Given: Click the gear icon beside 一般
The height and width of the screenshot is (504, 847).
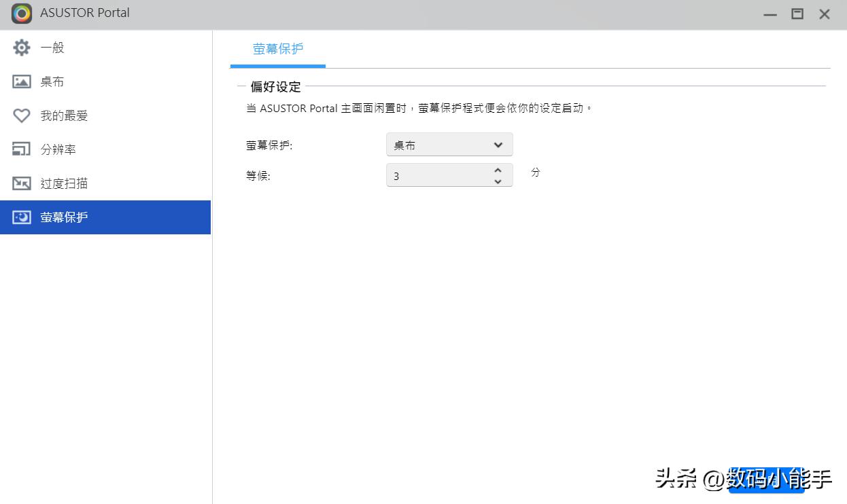Looking at the screenshot, I should (x=22, y=48).
